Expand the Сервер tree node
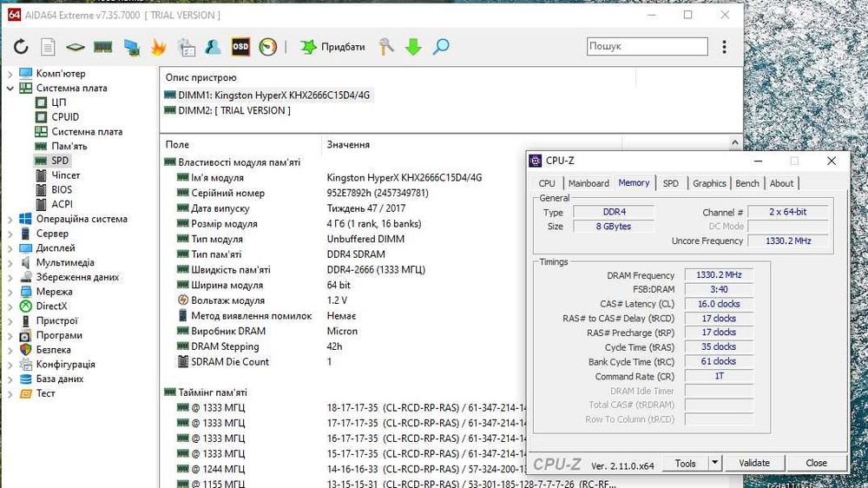The width and height of the screenshot is (868, 488). tap(10, 234)
